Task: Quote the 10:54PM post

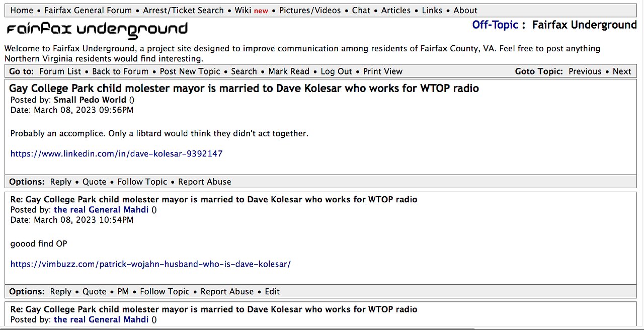Action: 95,291
